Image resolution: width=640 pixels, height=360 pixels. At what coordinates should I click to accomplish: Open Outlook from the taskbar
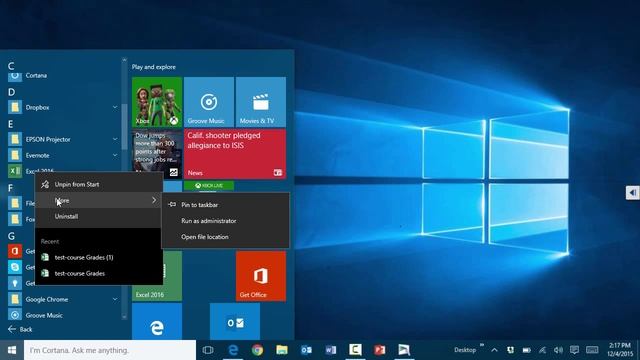click(306, 350)
